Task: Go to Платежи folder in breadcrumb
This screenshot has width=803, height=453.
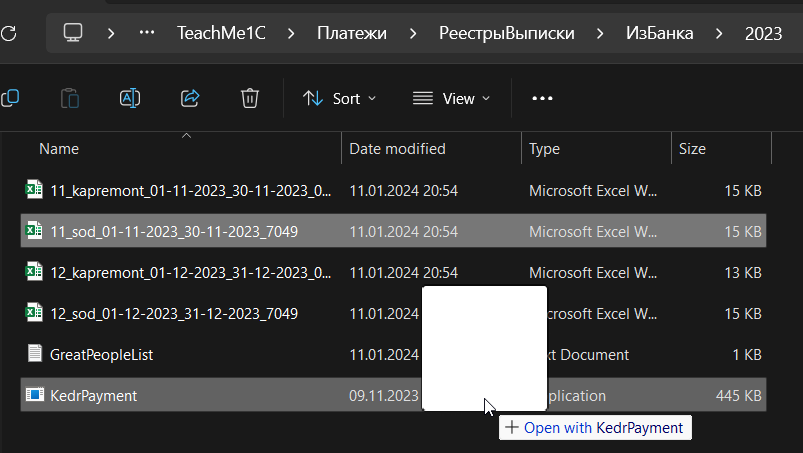Action: click(x=351, y=33)
